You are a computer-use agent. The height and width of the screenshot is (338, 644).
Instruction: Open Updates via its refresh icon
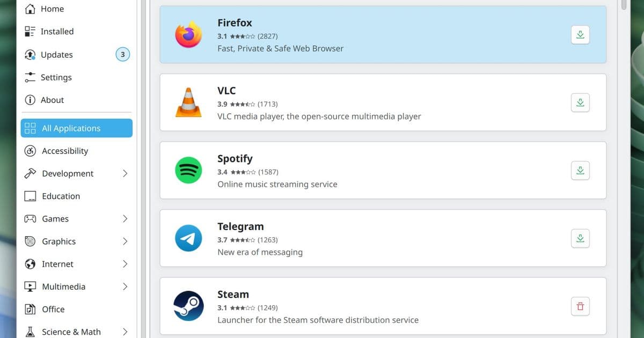(x=31, y=54)
